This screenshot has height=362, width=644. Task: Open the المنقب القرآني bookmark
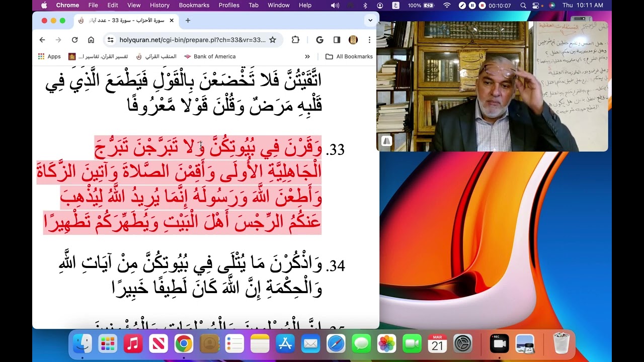(156, 56)
